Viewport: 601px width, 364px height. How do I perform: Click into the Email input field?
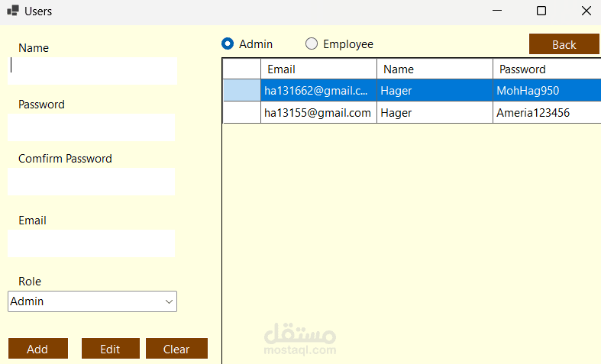[91, 243]
